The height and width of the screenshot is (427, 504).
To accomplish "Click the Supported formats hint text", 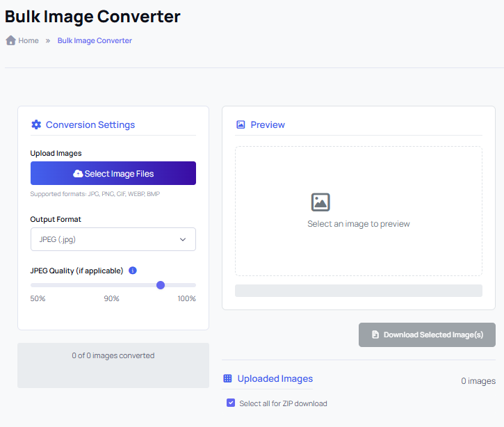I will [x=95, y=194].
